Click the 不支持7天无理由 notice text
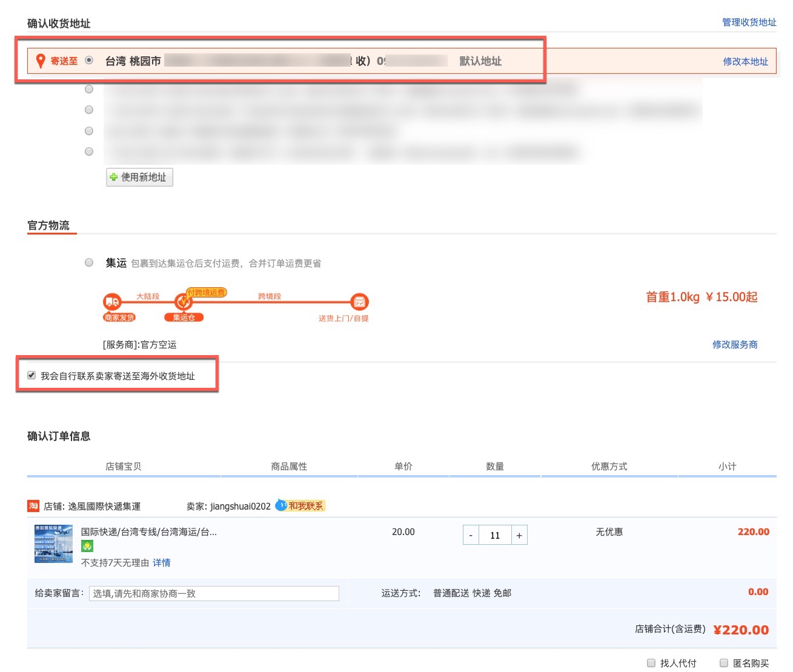The height and width of the screenshot is (672, 793). coord(115,563)
